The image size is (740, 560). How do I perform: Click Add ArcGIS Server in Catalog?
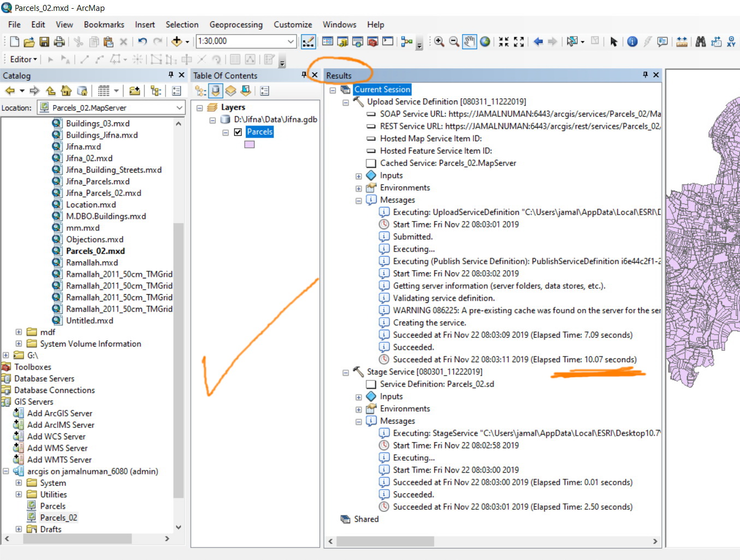tap(60, 413)
